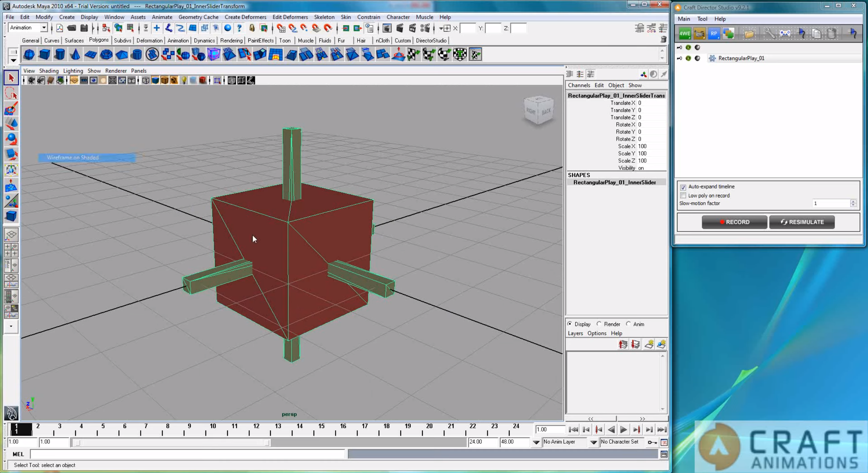Adjust the Slow-motion factor stepper
Image resolution: width=868 pixels, height=473 pixels.
click(x=853, y=203)
